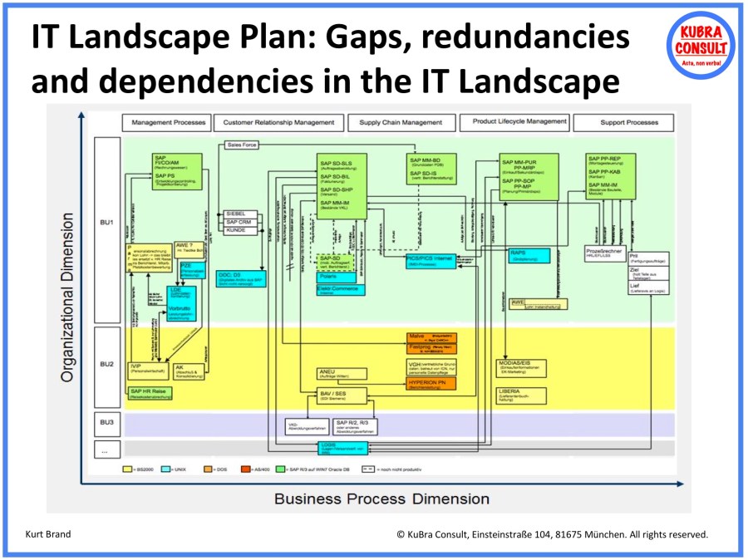Screen dimensions: 748x560
Task: Click the Polaris system block
Action: click(x=334, y=278)
